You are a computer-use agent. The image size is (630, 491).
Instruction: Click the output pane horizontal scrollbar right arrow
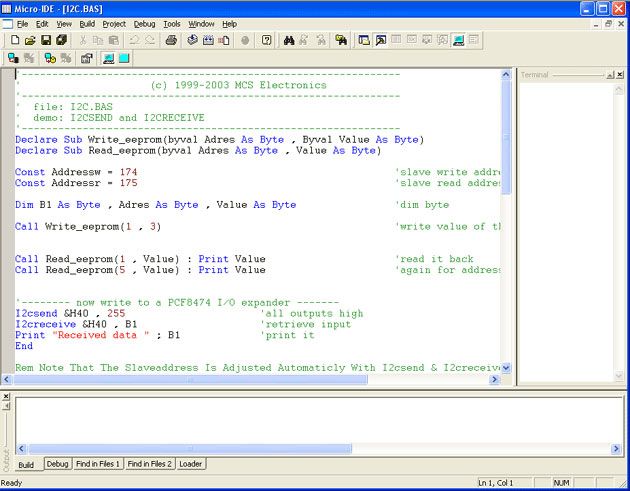(x=616, y=448)
